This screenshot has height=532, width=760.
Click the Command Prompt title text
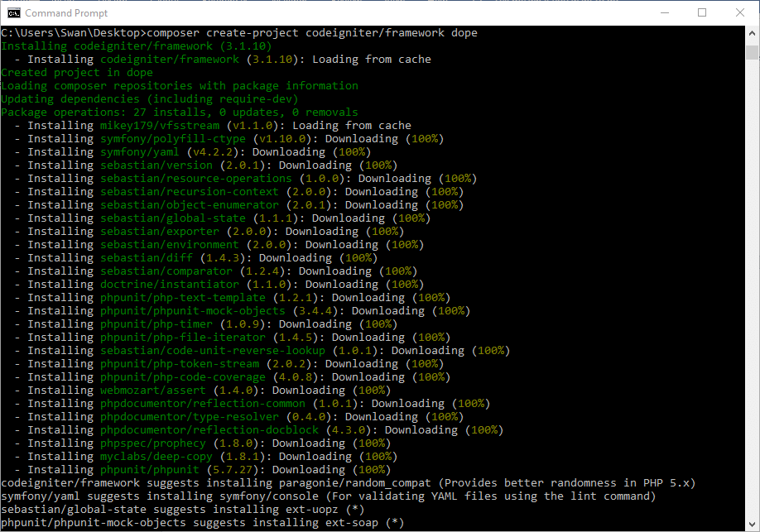click(x=66, y=13)
